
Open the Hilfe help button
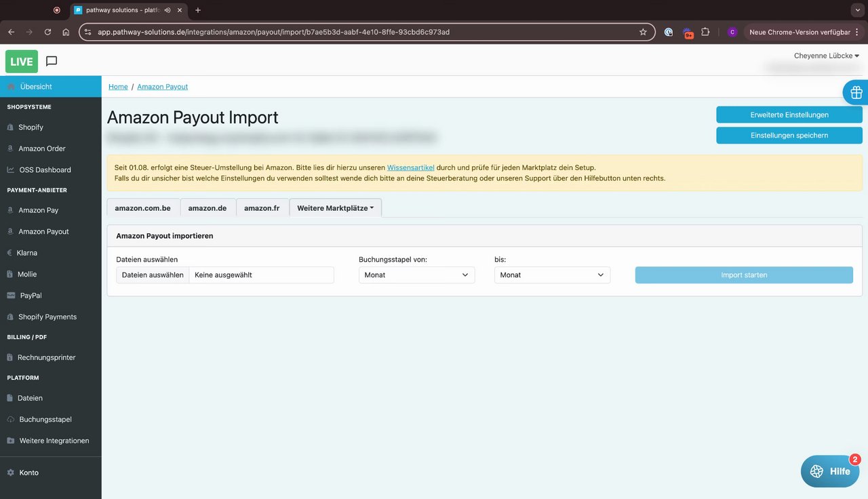pos(830,471)
